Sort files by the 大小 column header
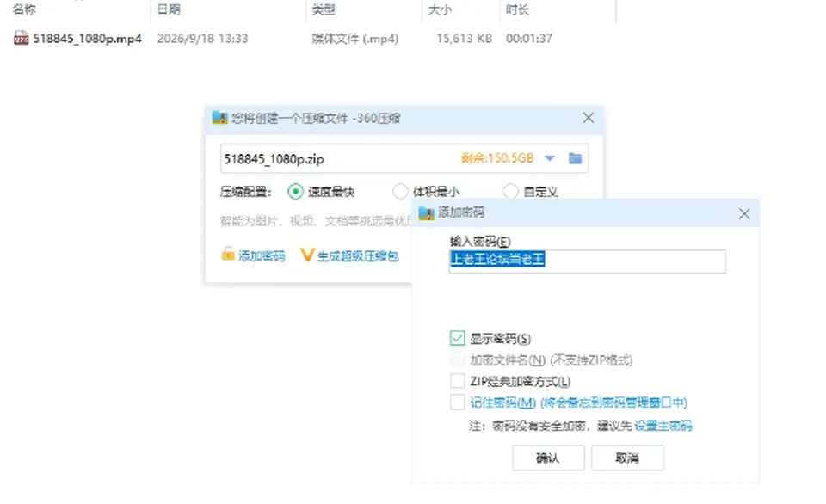The height and width of the screenshot is (504, 826). [x=440, y=9]
